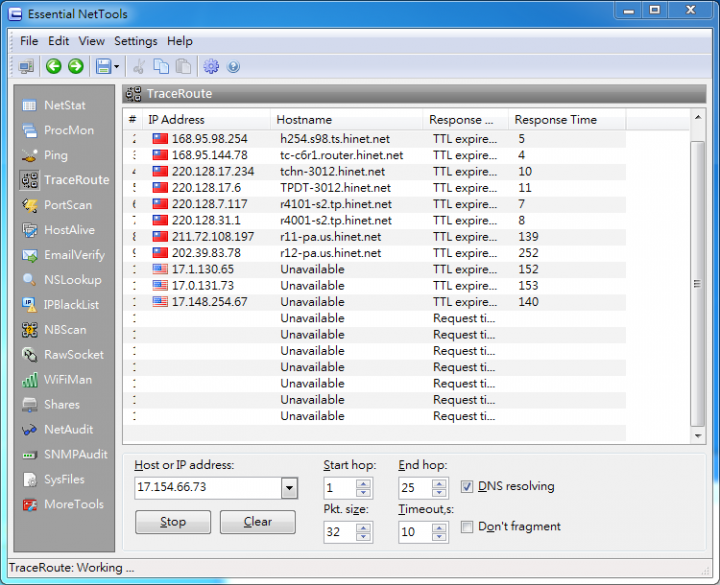Open the NSLookup tool
This screenshot has width=720, height=585.
tap(64, 280)
